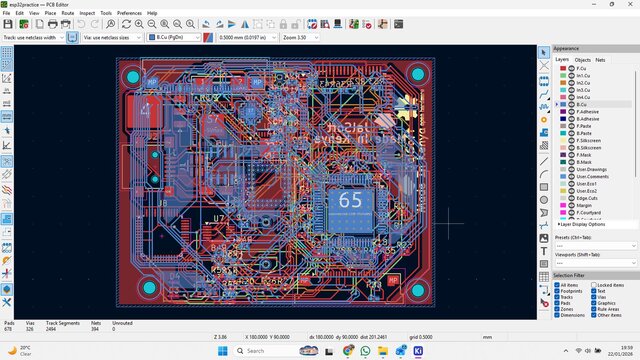Open the Presets dropdown

[596, 246]
